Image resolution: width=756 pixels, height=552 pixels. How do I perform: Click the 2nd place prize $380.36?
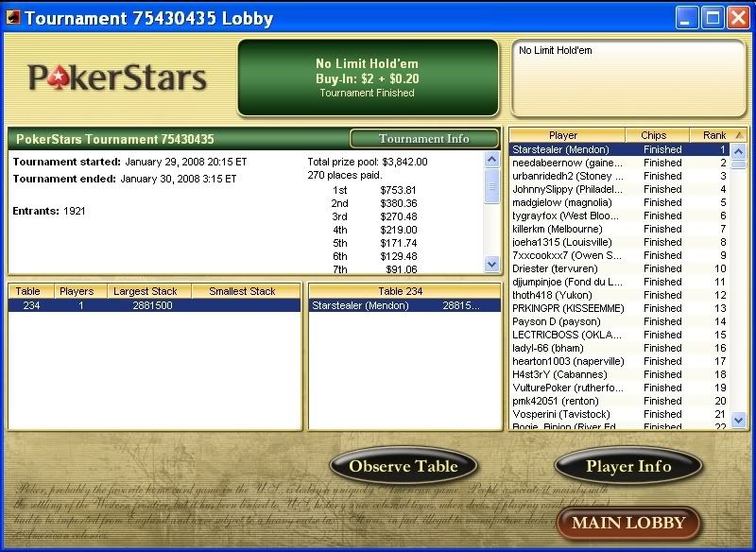(x=398, y=203)
